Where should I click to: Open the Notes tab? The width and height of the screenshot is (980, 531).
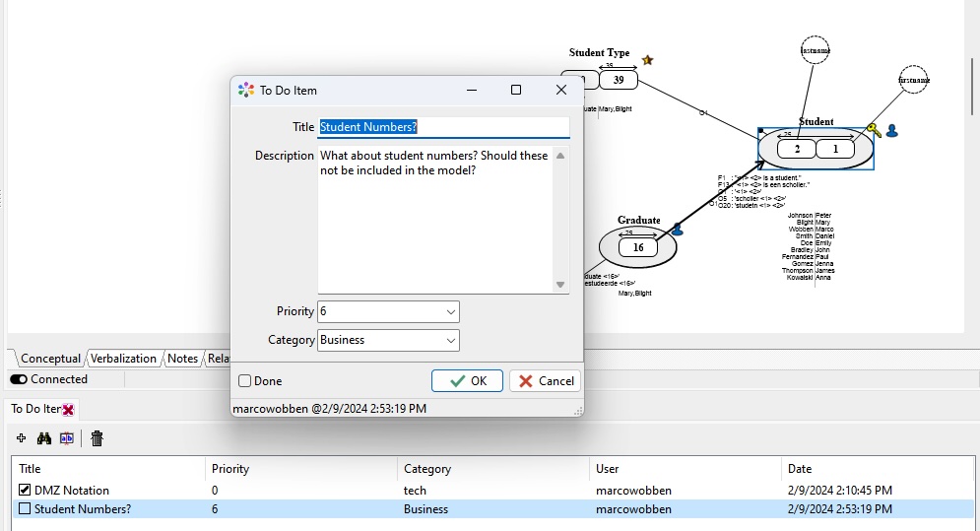point(182,359)
